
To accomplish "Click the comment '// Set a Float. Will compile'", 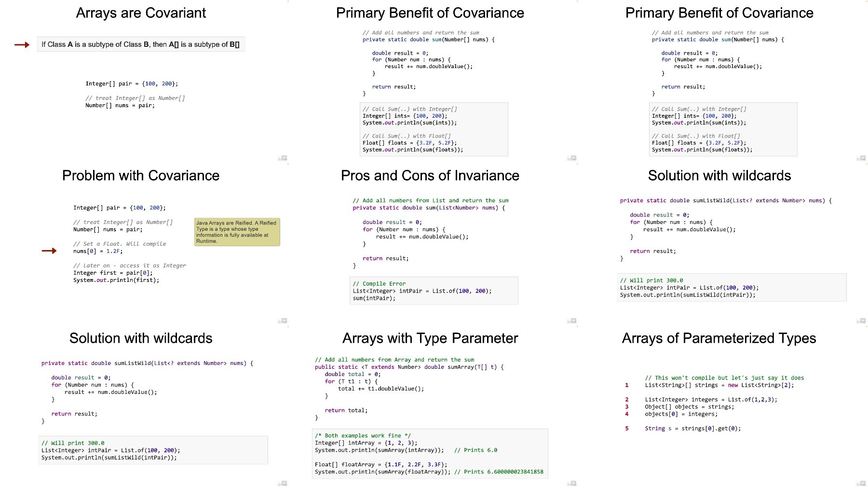I will pyautogui.click(x=120, y=244).
